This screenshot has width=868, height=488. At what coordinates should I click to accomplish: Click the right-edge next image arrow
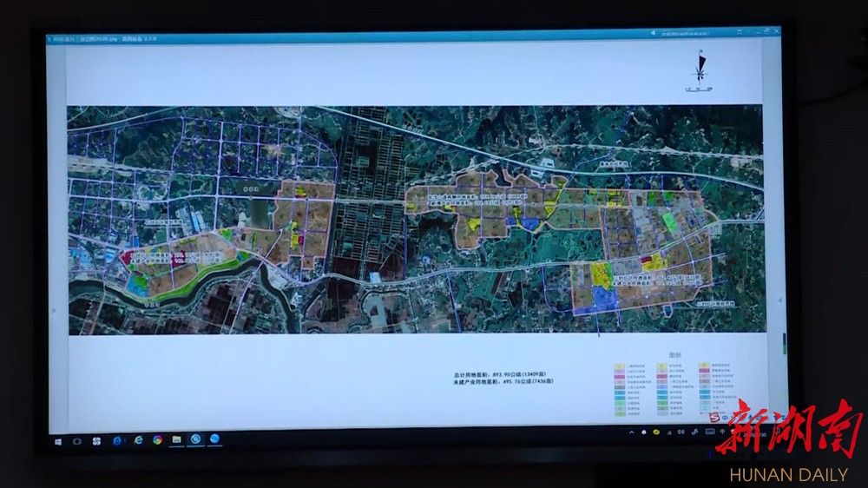coord(778,300)
